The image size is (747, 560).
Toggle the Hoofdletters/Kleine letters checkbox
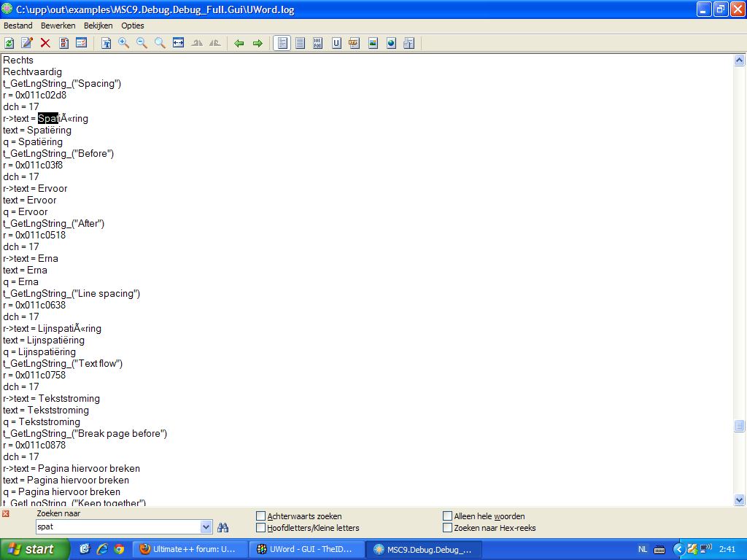click(x=261, y=528)
